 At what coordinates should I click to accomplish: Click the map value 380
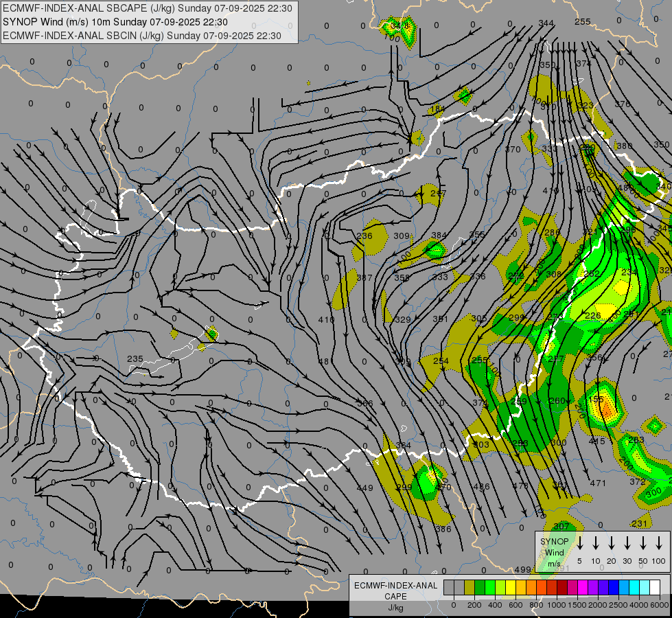click(625, 146)
